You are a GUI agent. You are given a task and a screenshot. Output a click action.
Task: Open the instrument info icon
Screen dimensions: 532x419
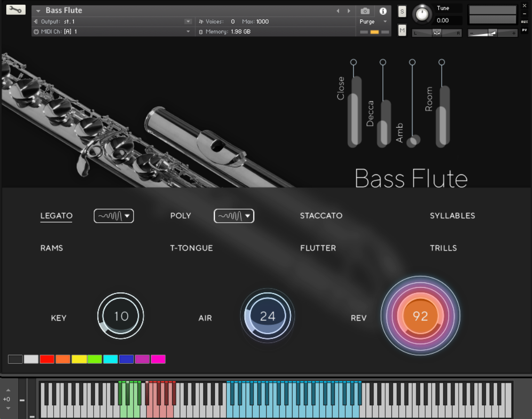383,11
